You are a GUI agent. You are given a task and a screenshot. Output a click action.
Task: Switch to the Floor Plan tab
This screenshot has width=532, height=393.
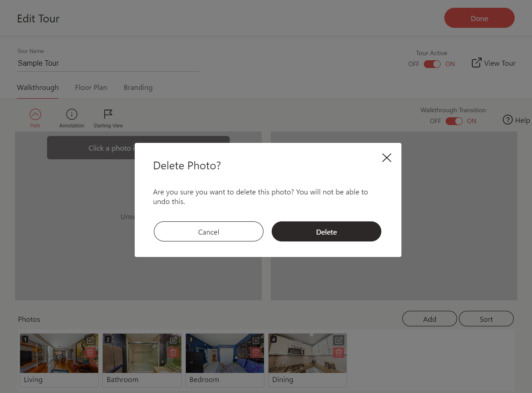91,87
